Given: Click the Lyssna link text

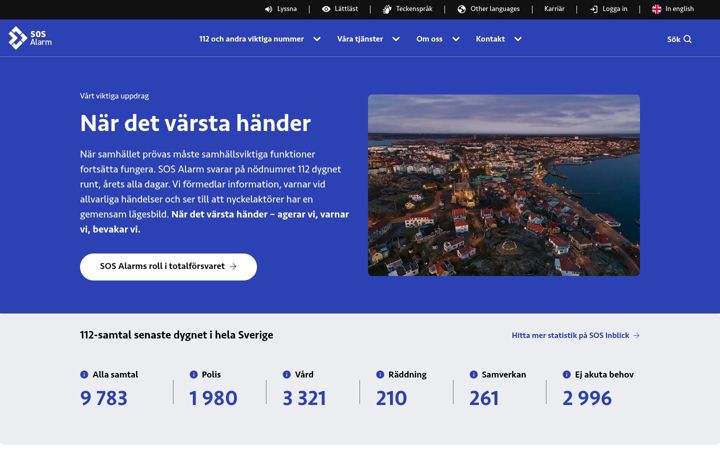Looking at the screenshot, I should [287, 9].
